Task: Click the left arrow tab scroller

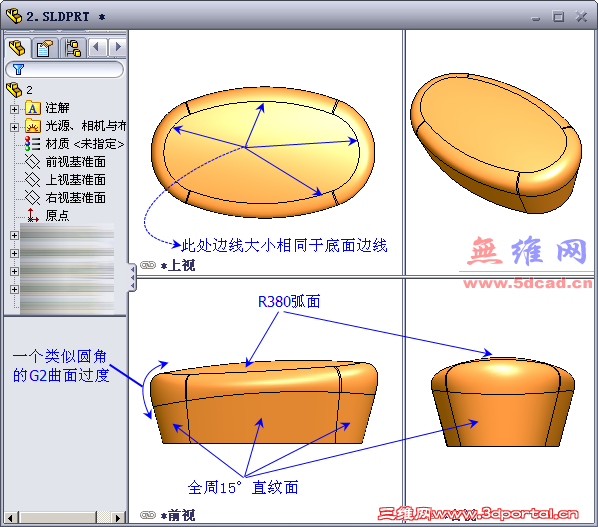Action: coord(97,48)
